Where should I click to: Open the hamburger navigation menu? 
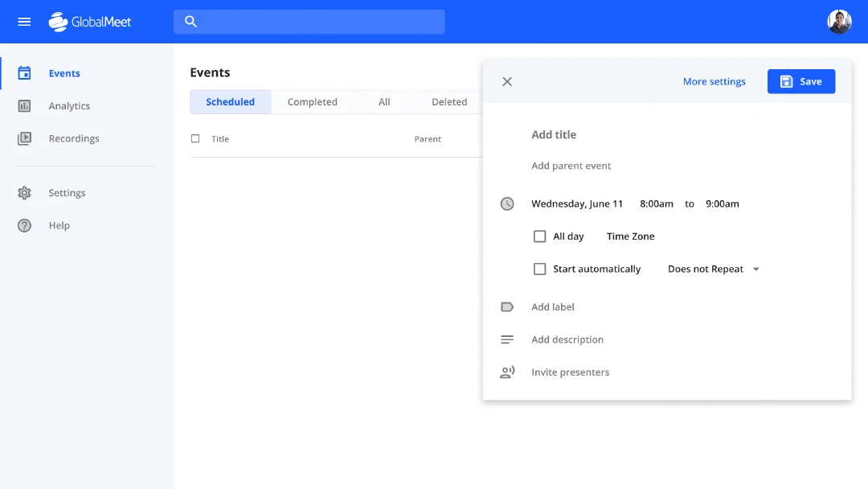tap(24, 22)
